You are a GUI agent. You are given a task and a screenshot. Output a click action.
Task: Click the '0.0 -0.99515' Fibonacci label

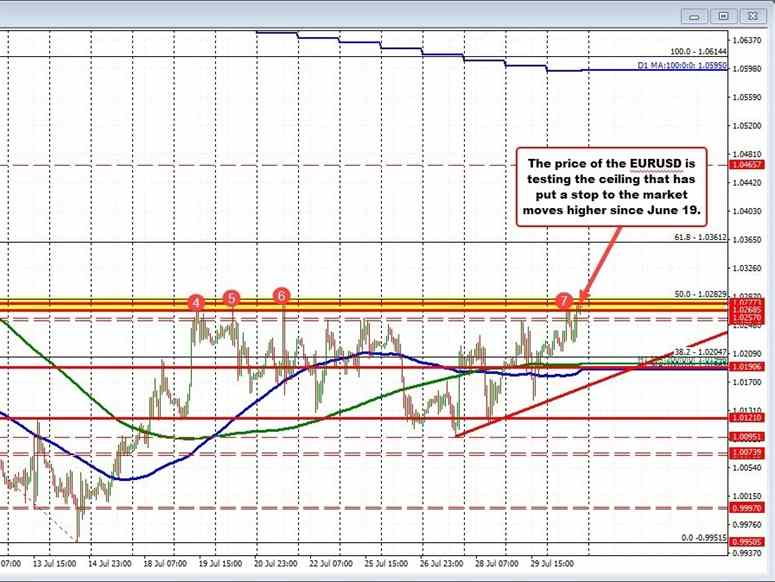pyautogui.click(x=704, y=538)
